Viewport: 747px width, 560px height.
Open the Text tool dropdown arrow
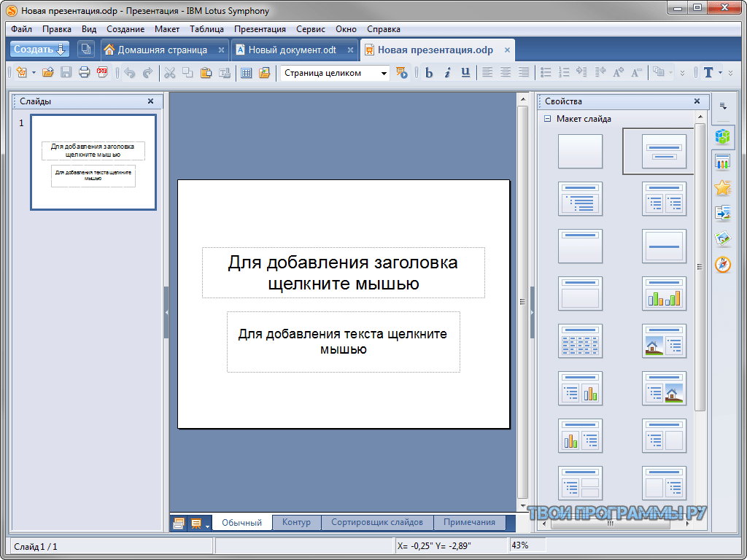tap(720, 73)
